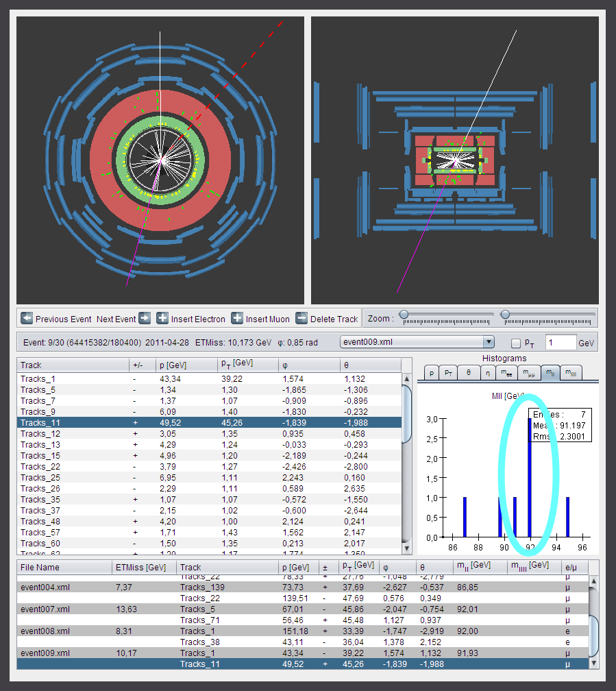Sort track table by θ column header
Viewport: 616px width, 691px height.
point(371,365)
